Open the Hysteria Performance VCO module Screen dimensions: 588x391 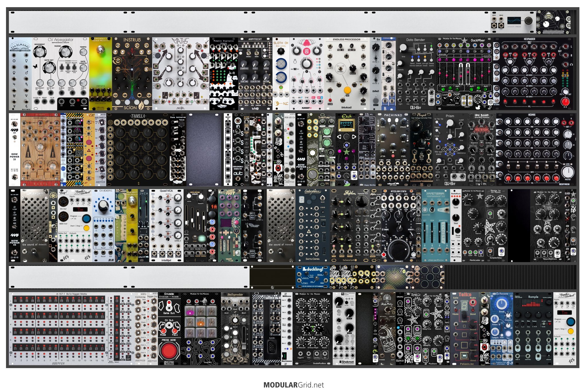pyautogui.click(x=436, y=225)
